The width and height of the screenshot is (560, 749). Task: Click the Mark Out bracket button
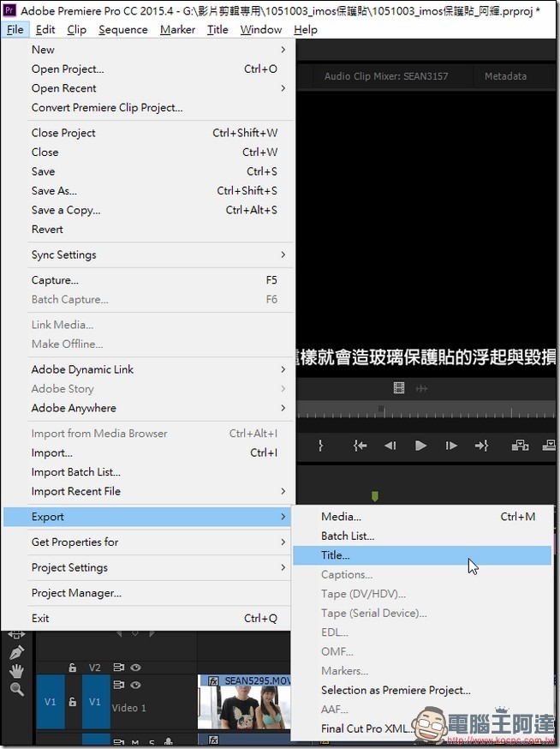coord(321,446)
